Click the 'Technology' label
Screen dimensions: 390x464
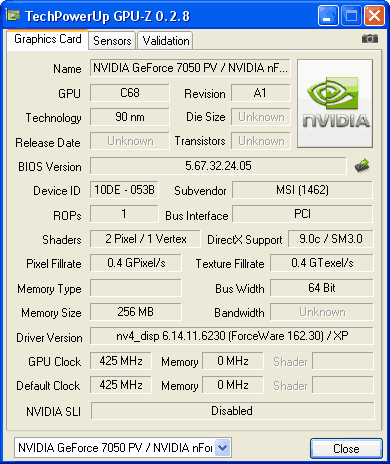54,118
